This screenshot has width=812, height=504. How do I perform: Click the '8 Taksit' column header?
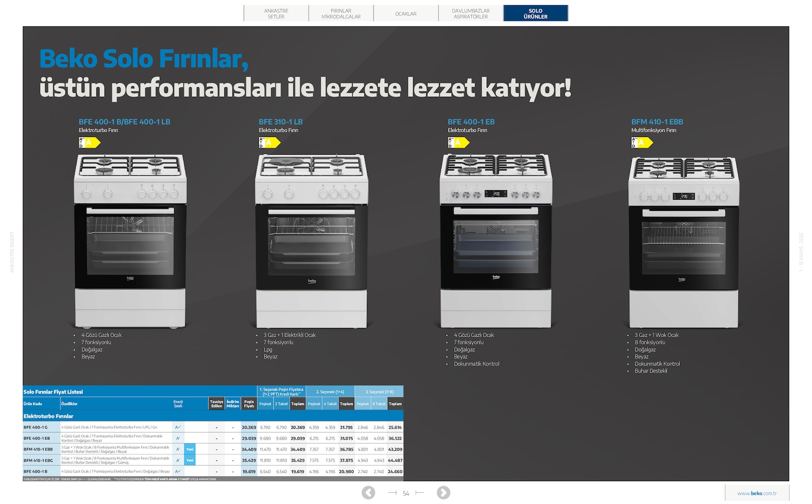pos(379,404)
